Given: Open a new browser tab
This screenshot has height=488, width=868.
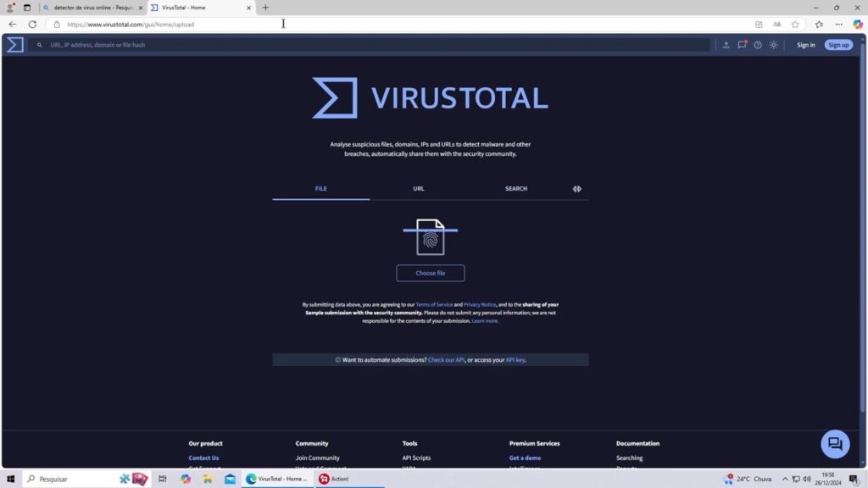Looking at the screenshot, I should tap(265, 8).
